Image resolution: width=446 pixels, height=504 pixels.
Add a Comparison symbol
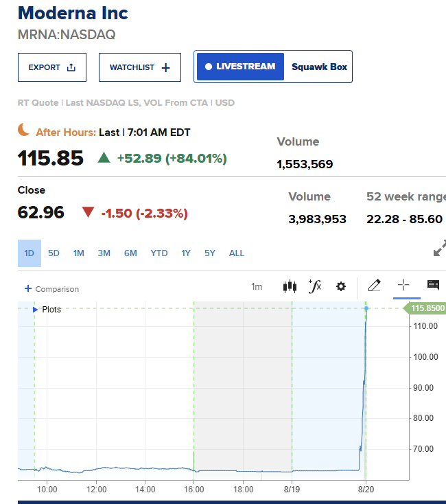tap(51, 288)
